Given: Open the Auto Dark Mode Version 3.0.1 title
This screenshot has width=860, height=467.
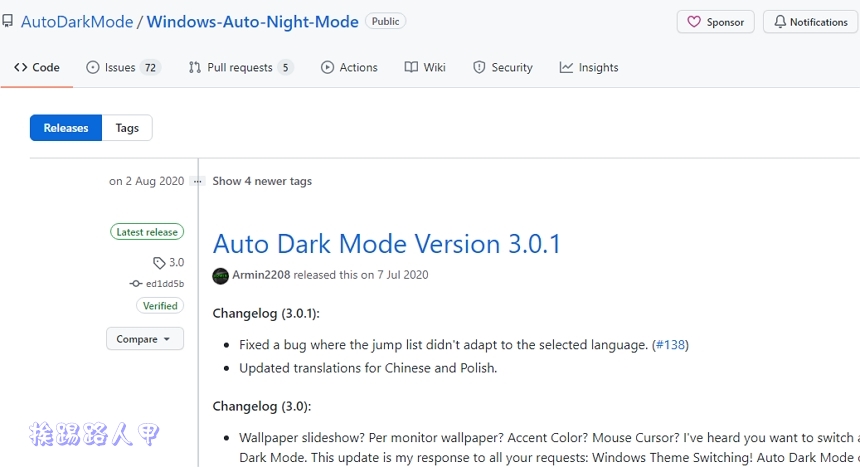Looking at the screenshot, I should [387, 244].
